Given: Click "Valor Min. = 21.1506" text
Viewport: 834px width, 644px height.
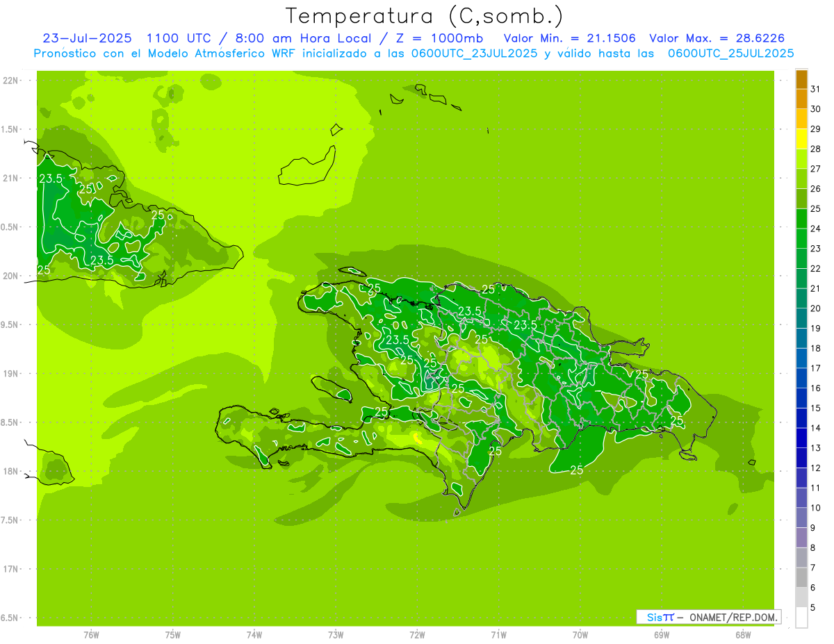Looking at the screenshot, I should [x=570, y=38].
